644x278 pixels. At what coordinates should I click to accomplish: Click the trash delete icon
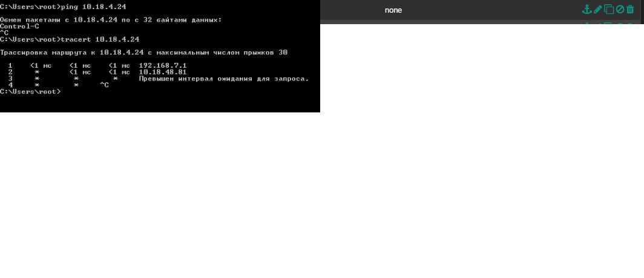(630, 10)
